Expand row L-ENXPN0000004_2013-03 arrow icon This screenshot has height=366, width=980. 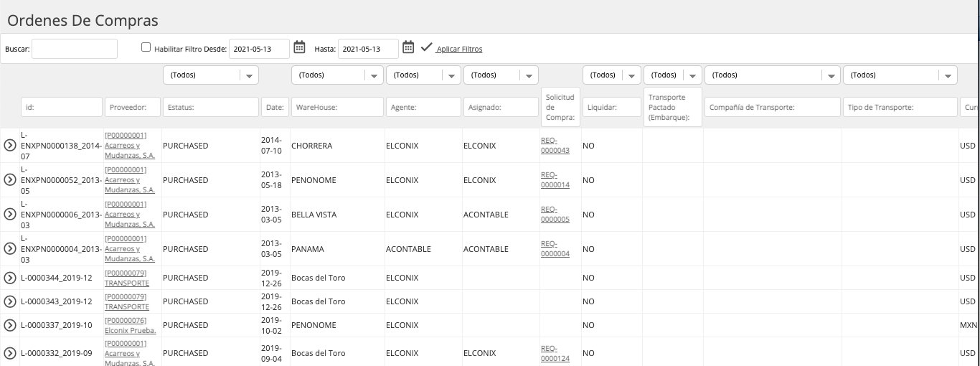pos(10,248)
